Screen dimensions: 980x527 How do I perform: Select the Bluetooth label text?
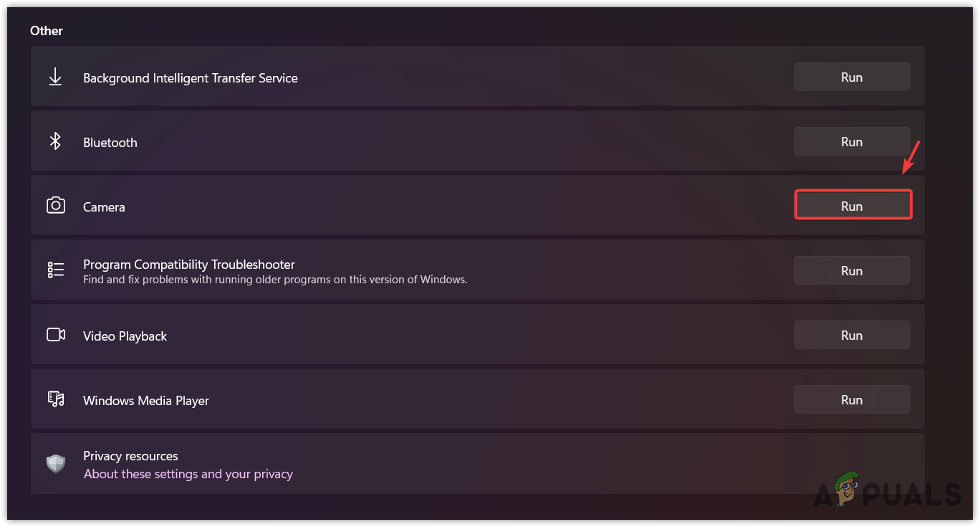(110, 143)
